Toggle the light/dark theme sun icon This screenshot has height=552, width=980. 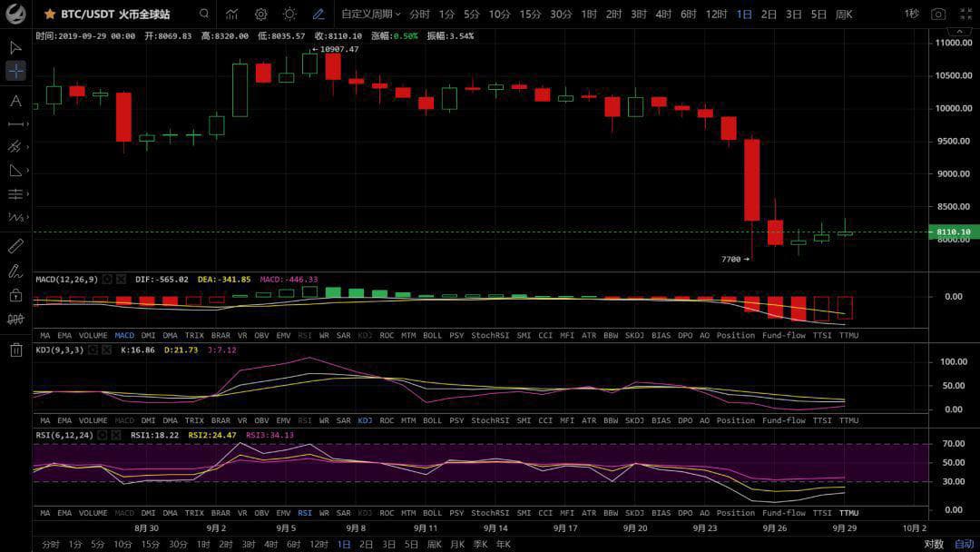coord(289,15)
